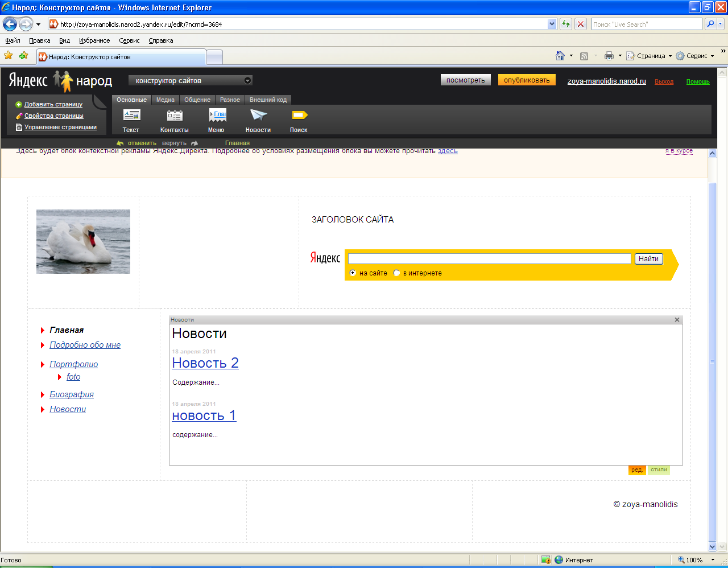Go forward with browser Forward button
The width and height of the screenshot is (728, 568).
tap(26, 24)
